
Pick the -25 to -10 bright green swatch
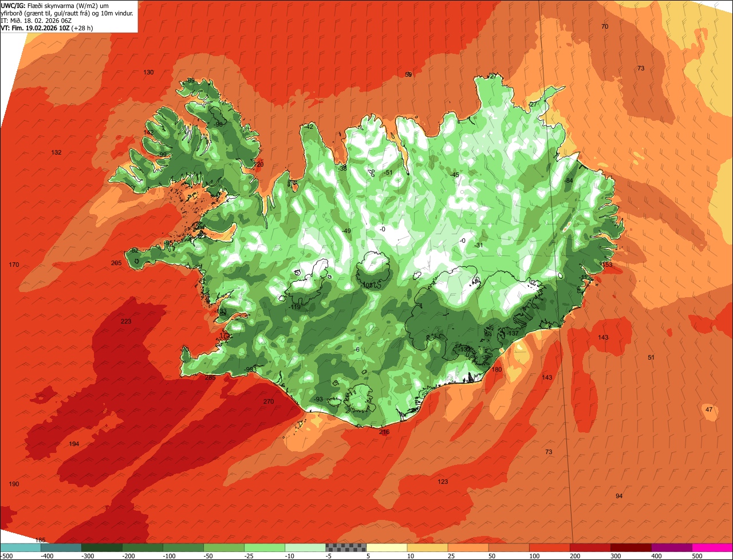[x=265, y=547]
